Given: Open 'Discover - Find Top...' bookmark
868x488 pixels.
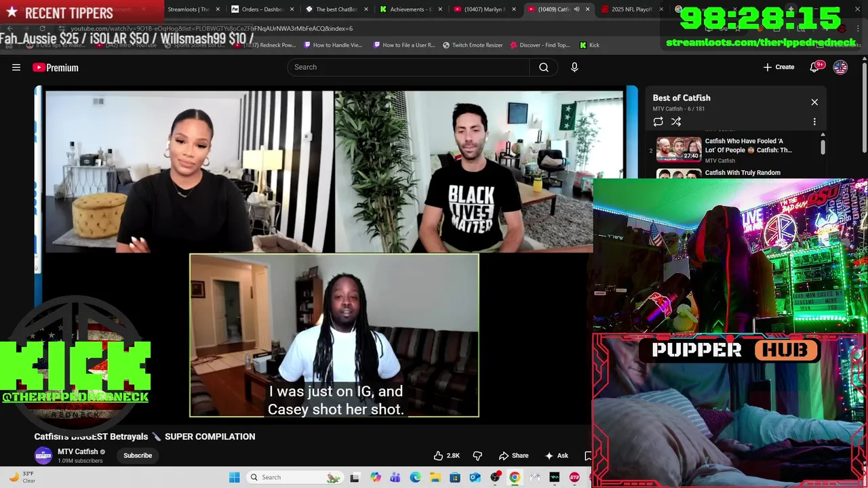Looking at the screenshot, I should pos(540,45).
